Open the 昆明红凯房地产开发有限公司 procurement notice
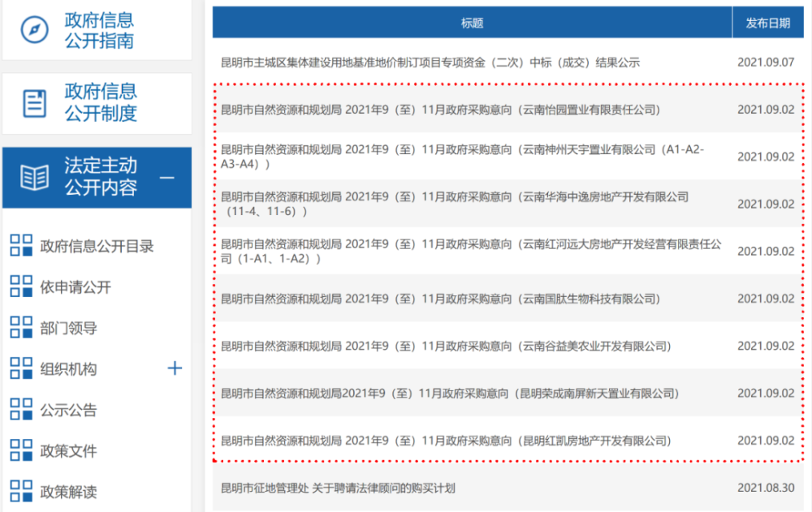The width and height of the screenshot is (812, 512). (447, 441)
